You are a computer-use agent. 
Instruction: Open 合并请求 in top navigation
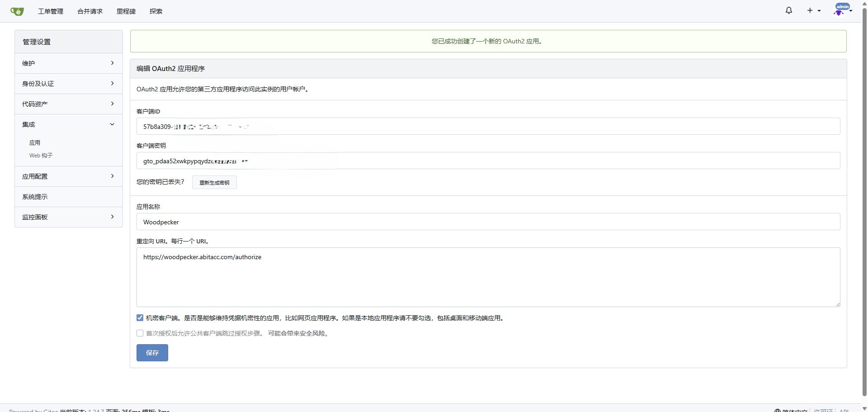(x=90, y=11)
